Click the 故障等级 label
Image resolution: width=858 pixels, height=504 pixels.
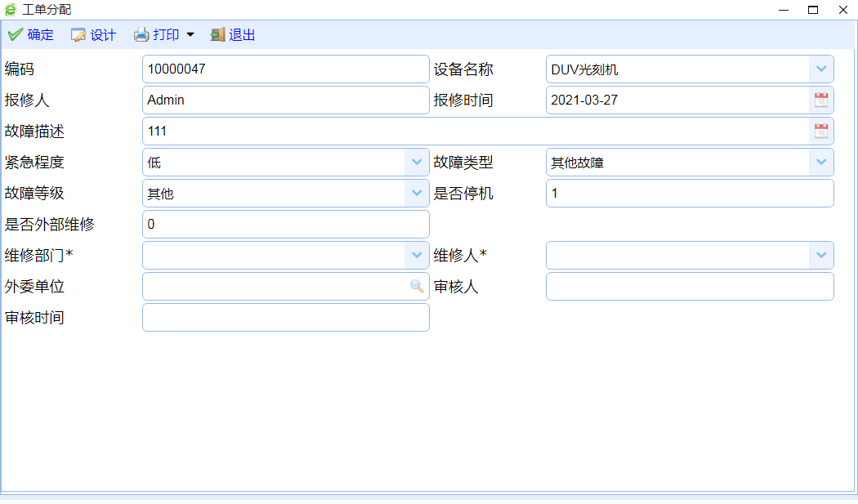point(34,193)
